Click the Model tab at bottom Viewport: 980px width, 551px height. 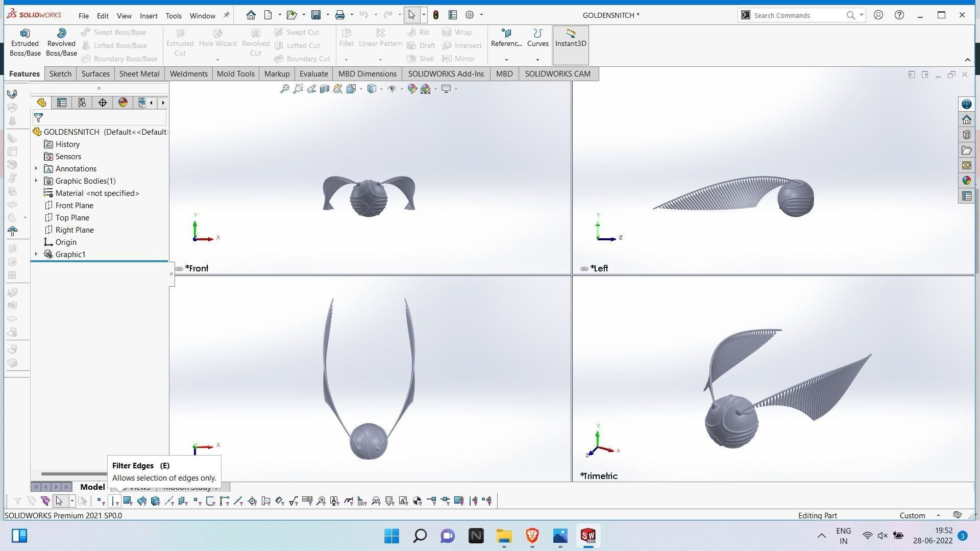92,487
